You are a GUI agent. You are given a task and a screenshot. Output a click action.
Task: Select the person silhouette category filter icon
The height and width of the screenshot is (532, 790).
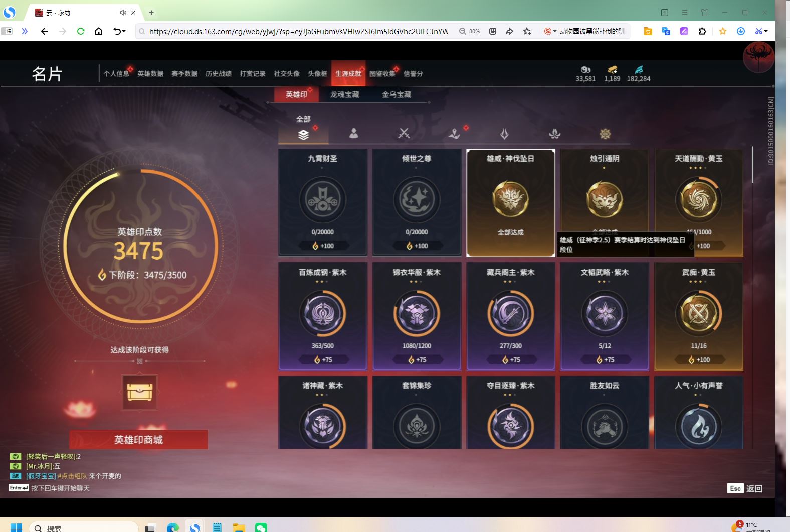tap(353, 133)
